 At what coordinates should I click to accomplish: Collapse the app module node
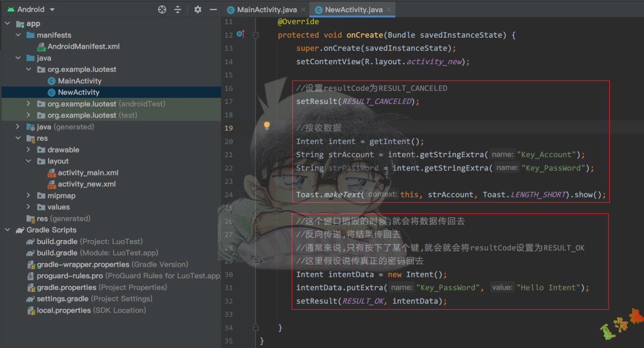point(8,24)
